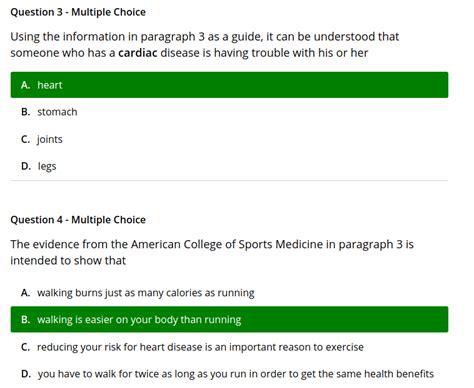Viewport: 474px width, 388px height.
Task: Click Question 3 prompt text starting 'Using the information'
Action: pyautogui.click(x=205, y=45)
